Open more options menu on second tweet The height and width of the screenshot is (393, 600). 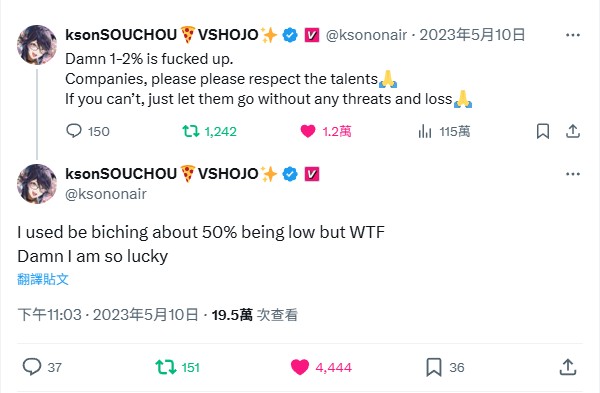pyautogui.click(x=573, y=174)
